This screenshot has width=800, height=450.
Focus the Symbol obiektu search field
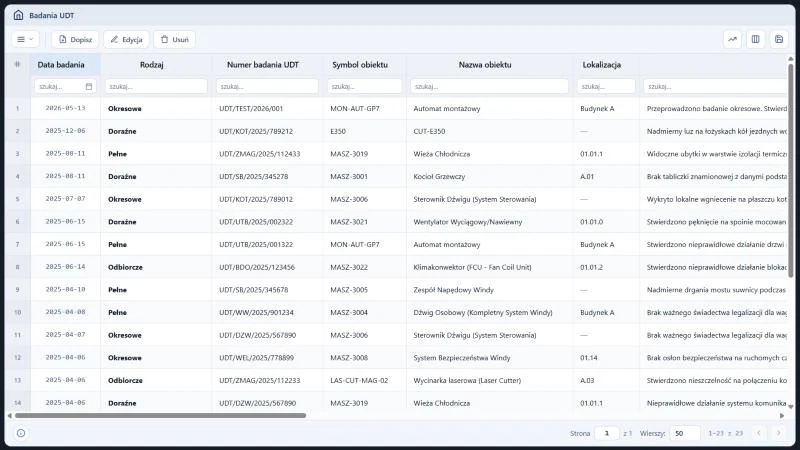364,86
